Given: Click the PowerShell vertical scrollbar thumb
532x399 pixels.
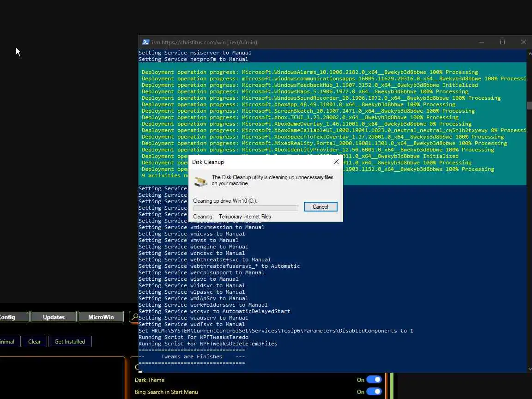Looking at the screenshot, I should [x=529, y=105].
